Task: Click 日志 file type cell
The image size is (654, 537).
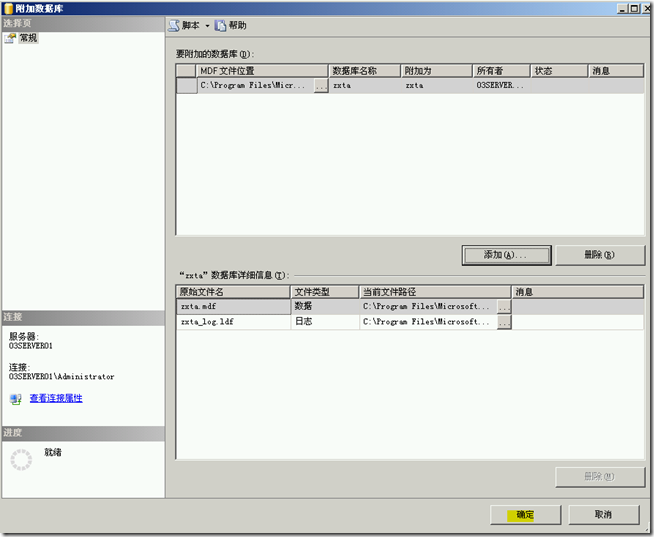Action: (x=324, y=322)
